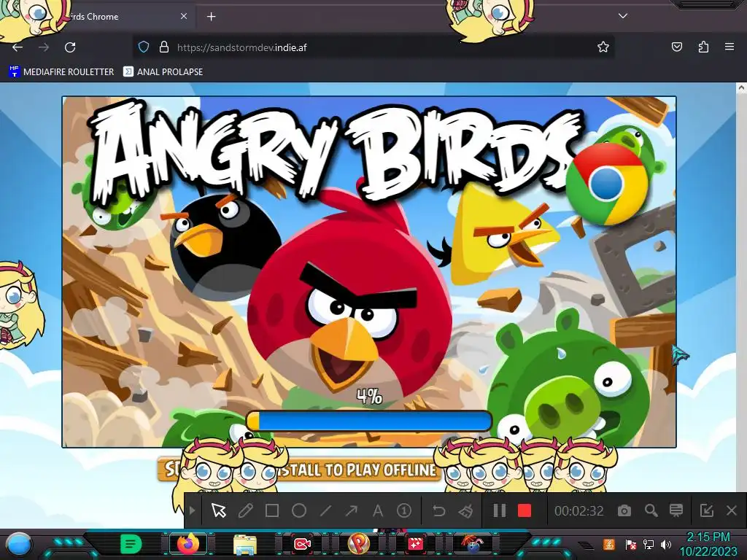The width and height of the screenshot is (747, 560).
Task: Select the ellipse shape tool
Action: pos(298,511)
